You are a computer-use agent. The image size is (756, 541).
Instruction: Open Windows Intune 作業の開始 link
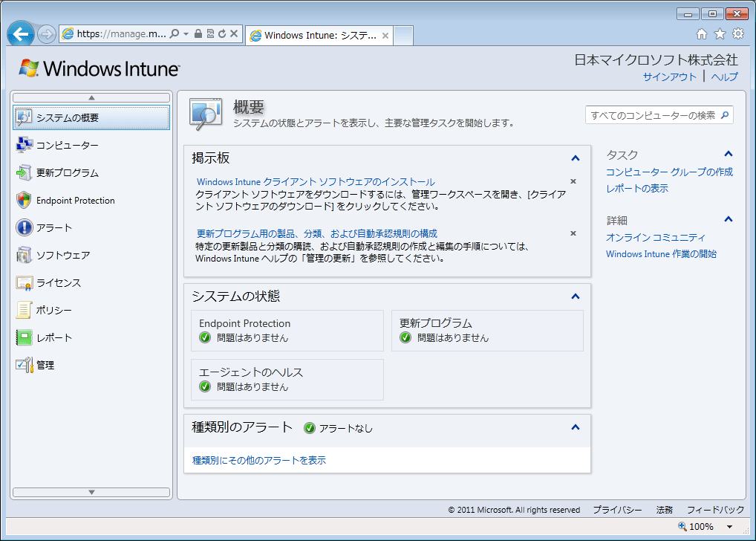pos(661,254)
